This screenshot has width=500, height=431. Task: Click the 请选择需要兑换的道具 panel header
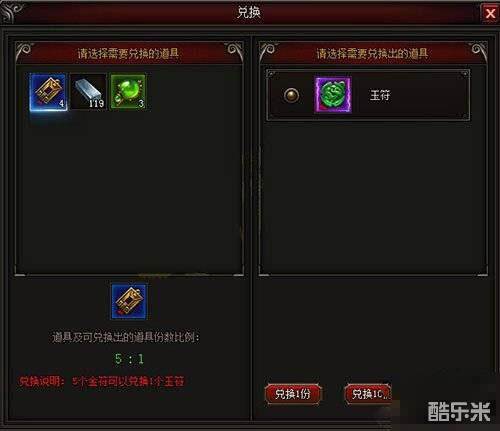128,53
